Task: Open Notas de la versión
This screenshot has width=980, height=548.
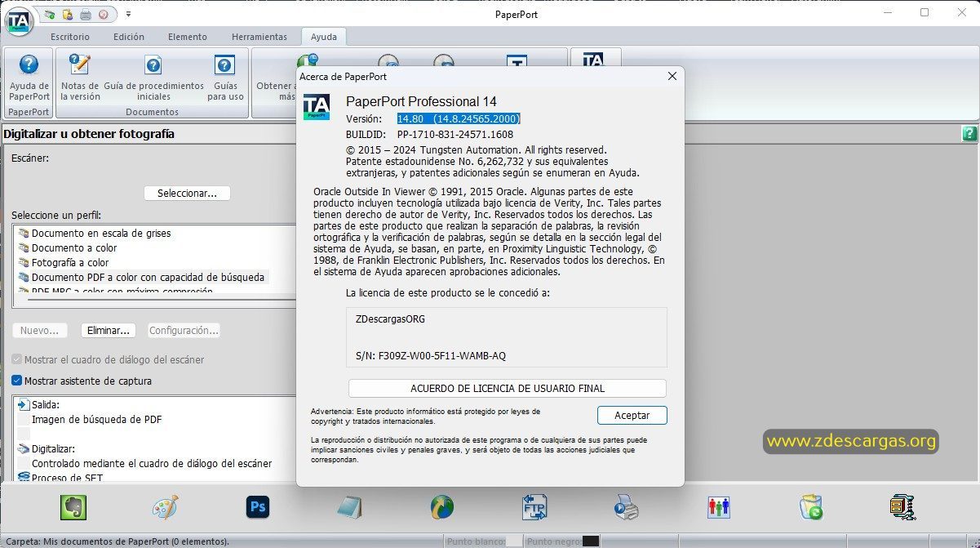Action: [80, 78]
